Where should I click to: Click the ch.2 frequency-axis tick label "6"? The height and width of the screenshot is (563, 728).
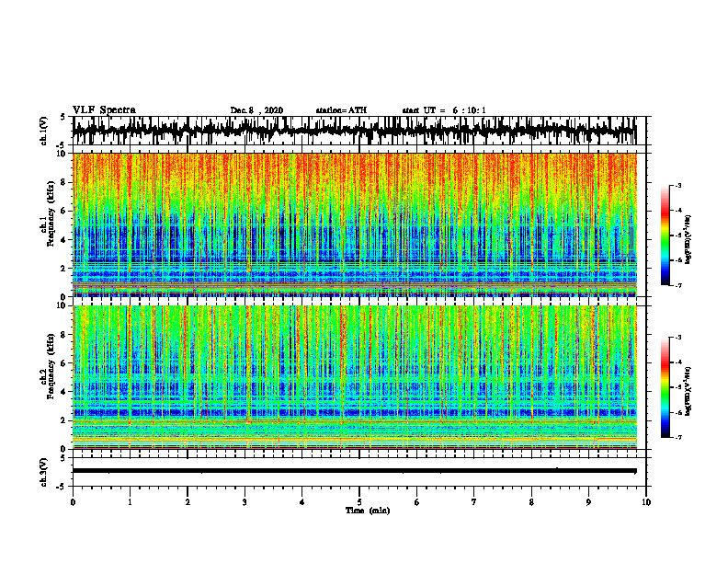tap(64, 363)
